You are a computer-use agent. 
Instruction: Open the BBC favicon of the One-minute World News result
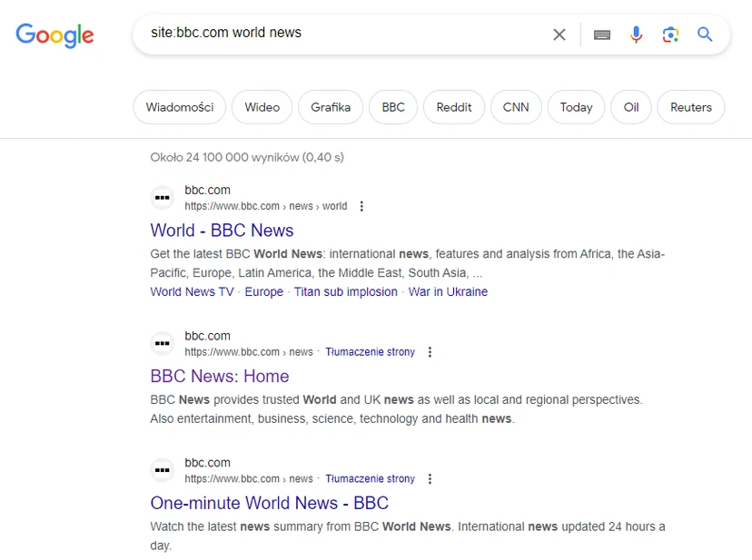(x=162, y=470)
